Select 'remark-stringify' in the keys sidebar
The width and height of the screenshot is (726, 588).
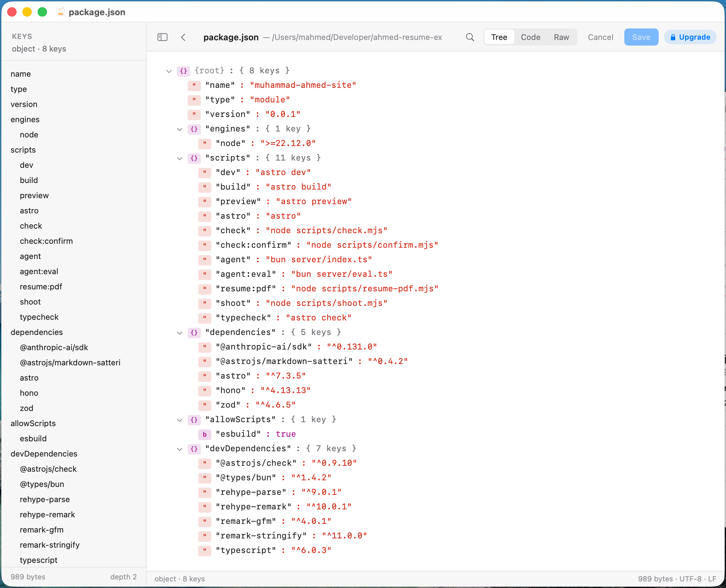50,545
